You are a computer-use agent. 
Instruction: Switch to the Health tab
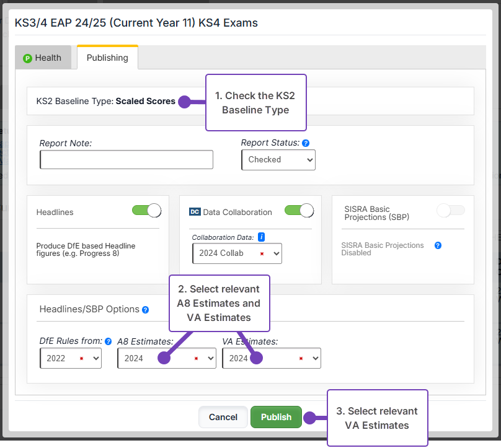tap(42, 58)
